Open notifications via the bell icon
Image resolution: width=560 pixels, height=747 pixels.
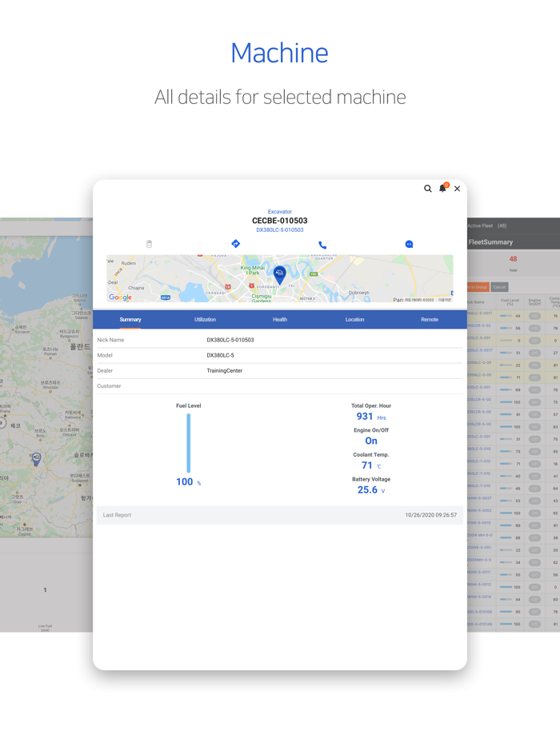442,188
